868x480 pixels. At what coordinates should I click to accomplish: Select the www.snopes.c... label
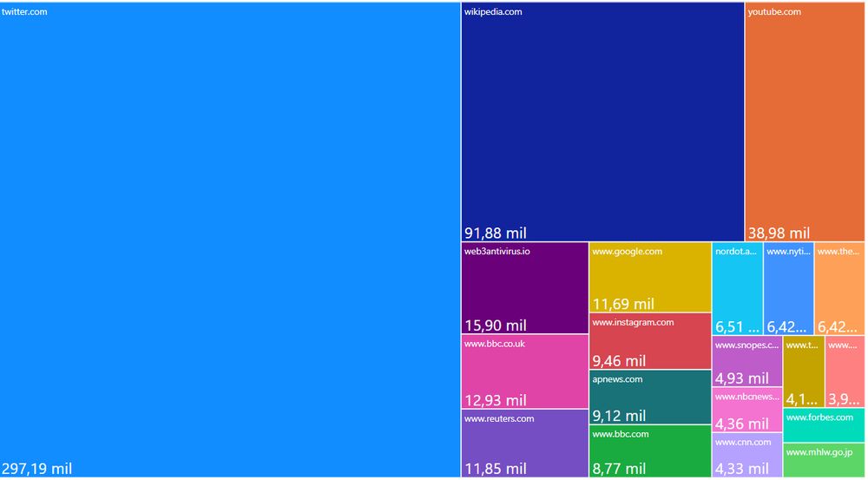pyautogui.click(x=746, y=345)
